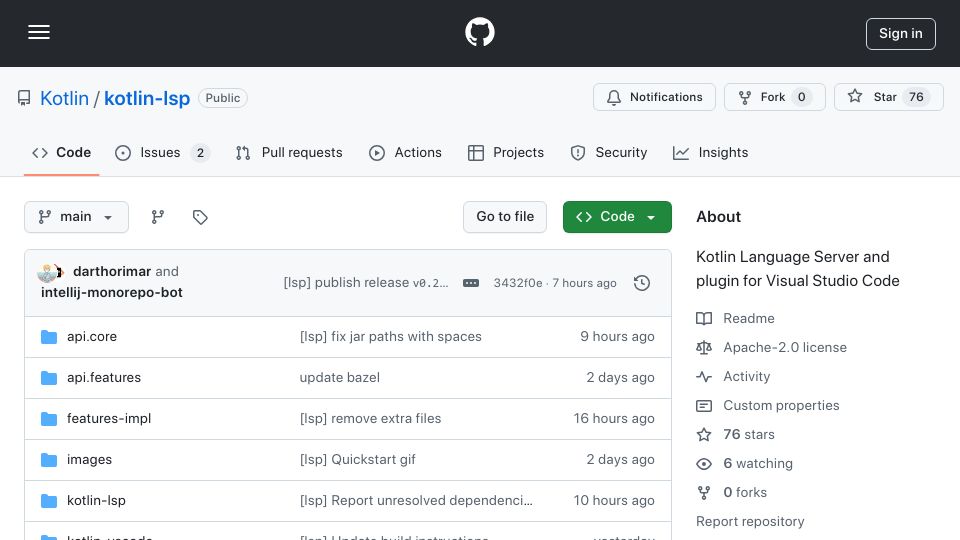This screenshot has height=540, width=960.
Task: View the 6 watching link
Action: 758,463
